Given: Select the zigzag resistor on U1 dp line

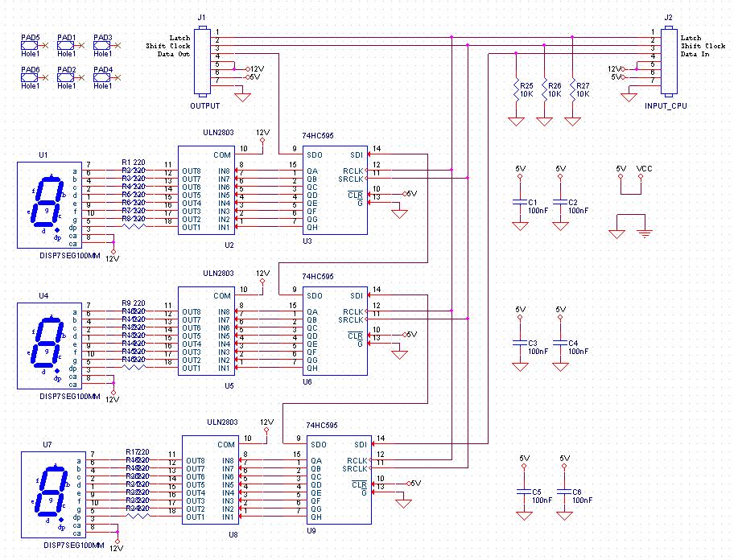Looking at the screenshot, I should click(x=134, y=226).
